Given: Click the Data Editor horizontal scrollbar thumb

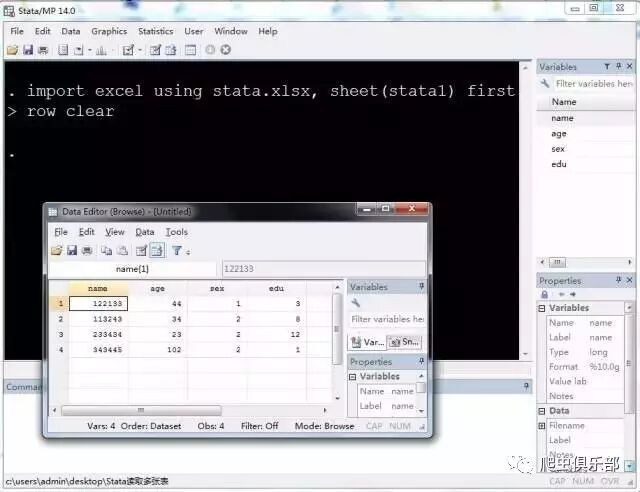Looking at the screenshot, I should (x=141, y=410).
